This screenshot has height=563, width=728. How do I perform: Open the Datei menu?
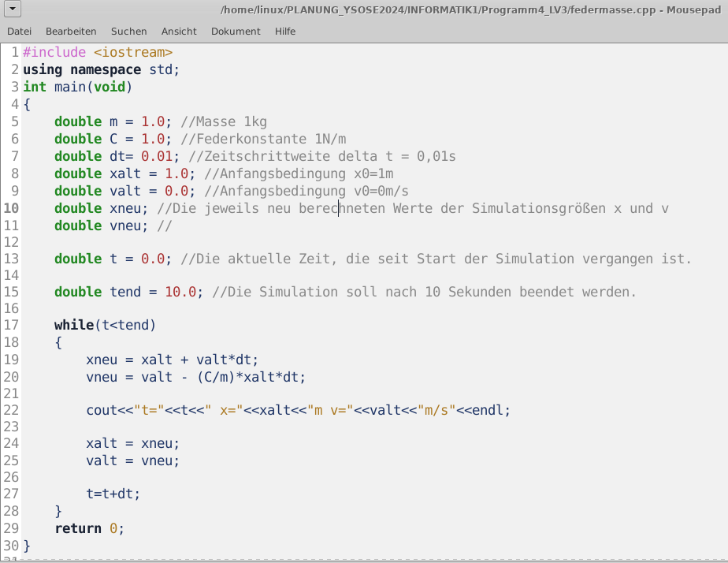pos(19,31)
